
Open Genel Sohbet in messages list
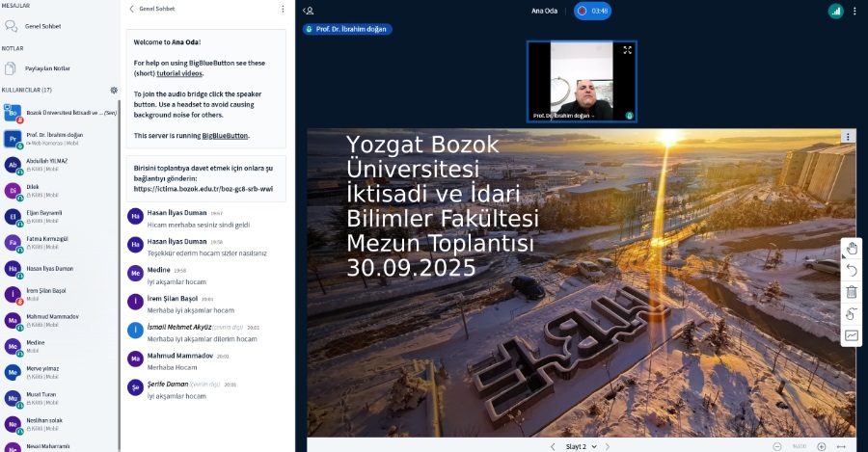click(43, 26)
